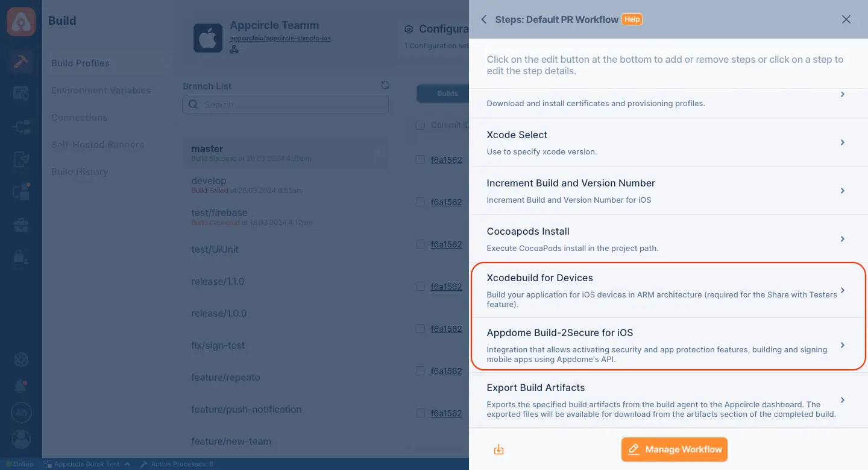Open the sidebar browser-window module icon below the hammer
Image resolution: width=868 pixels, height=470 pixels.
[21, 94]
